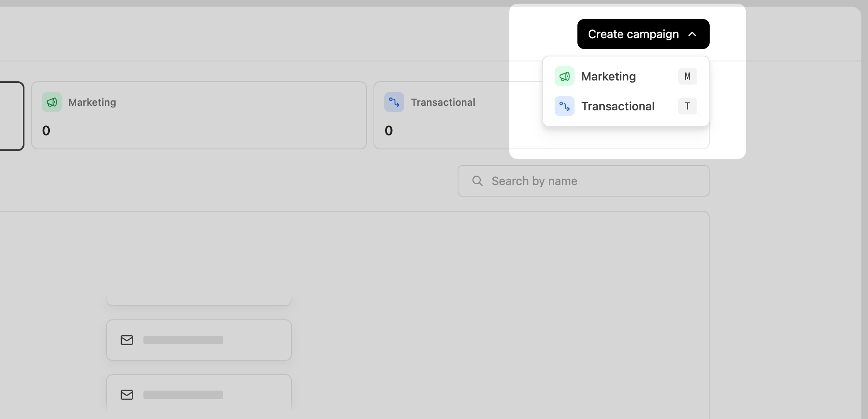
Task: Click the M keyboard shortcut badge
Action: pyautogui.click(x=687, y=76)
